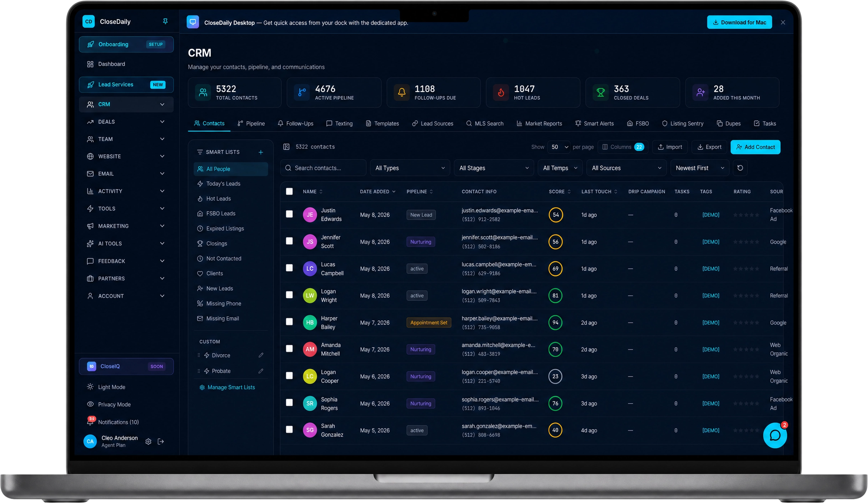Check the Justin Edwards row checkbox
868x503 pixels.
[x=289, y=214]
